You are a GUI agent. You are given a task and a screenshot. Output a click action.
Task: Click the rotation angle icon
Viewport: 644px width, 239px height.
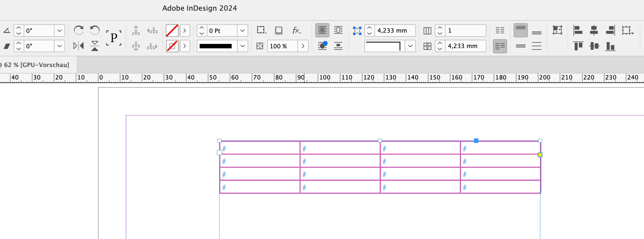7,31
